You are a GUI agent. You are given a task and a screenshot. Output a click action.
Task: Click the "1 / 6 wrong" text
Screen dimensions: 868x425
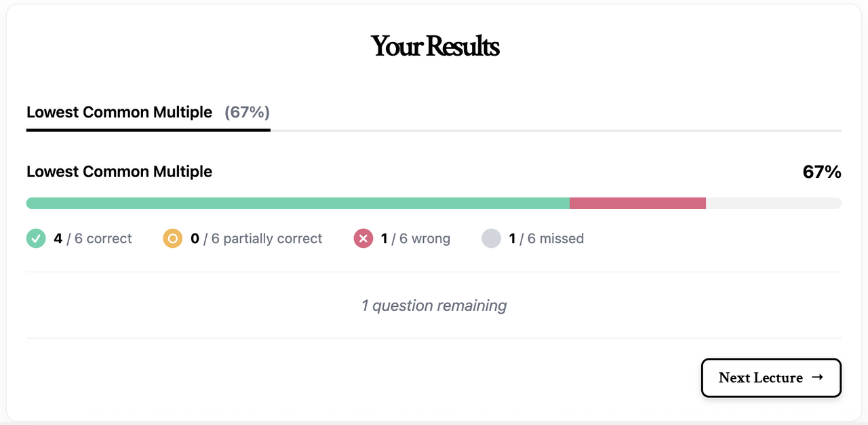[415, 238]
